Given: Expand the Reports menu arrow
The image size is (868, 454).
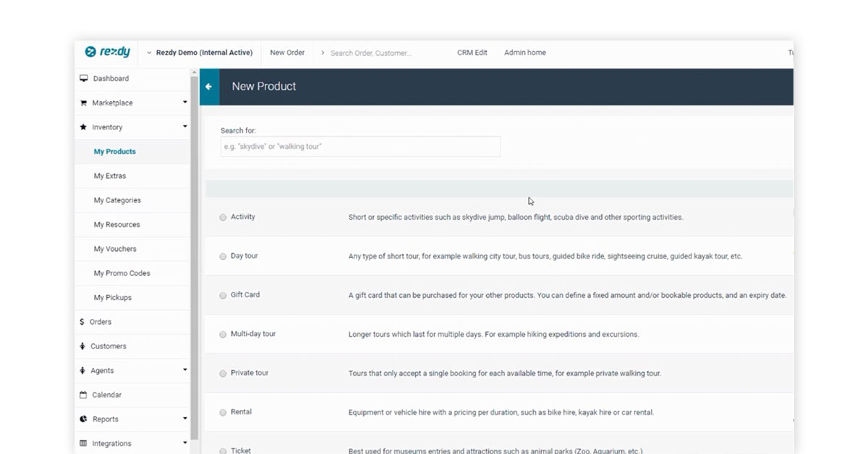Looking at the screenshot, I should [x=184, y=419].
